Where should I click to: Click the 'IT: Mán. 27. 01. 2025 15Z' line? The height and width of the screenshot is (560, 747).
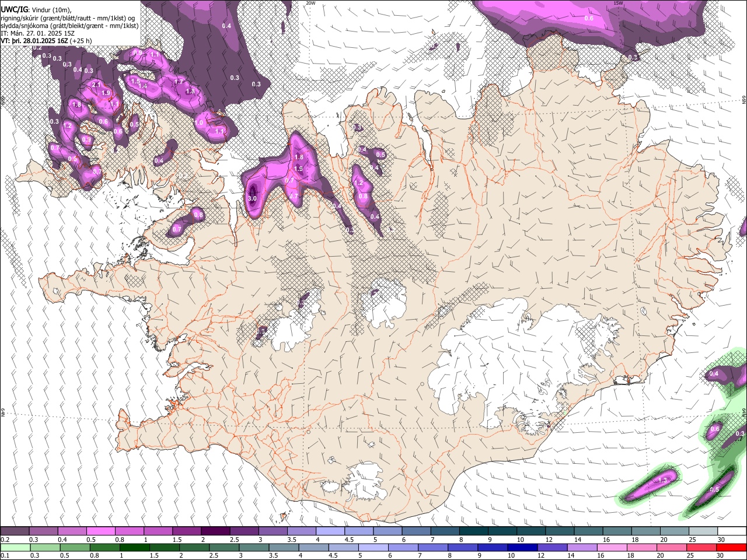click(37, 33)
